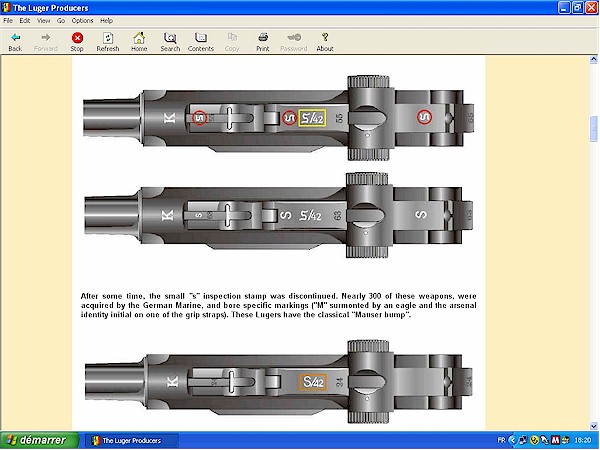The height and width of the screenshot is (450, 600).
Task: Stop loading with the red Stop icon
Action: pos(77,41)
